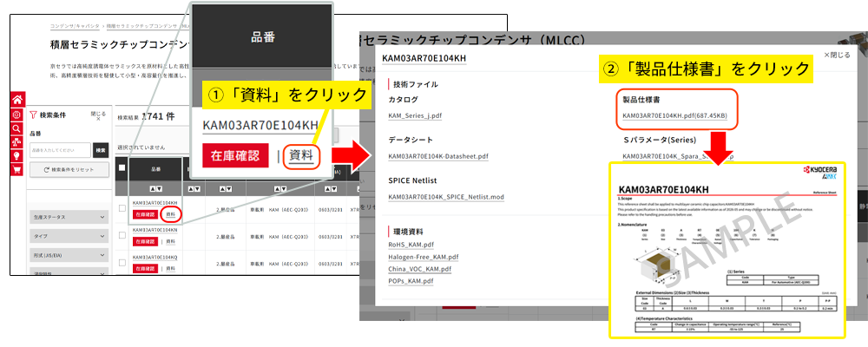Open RoHS_KAM.pdf environmental document
Viewport: 868px width, 347px height.
click(411, 244)
